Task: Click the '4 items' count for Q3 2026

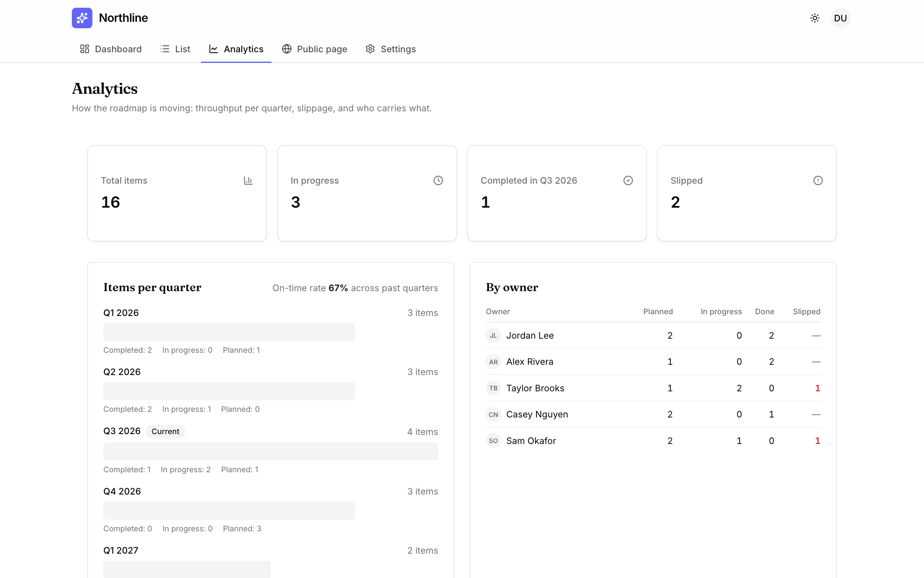Action: (x=423, y=432)
